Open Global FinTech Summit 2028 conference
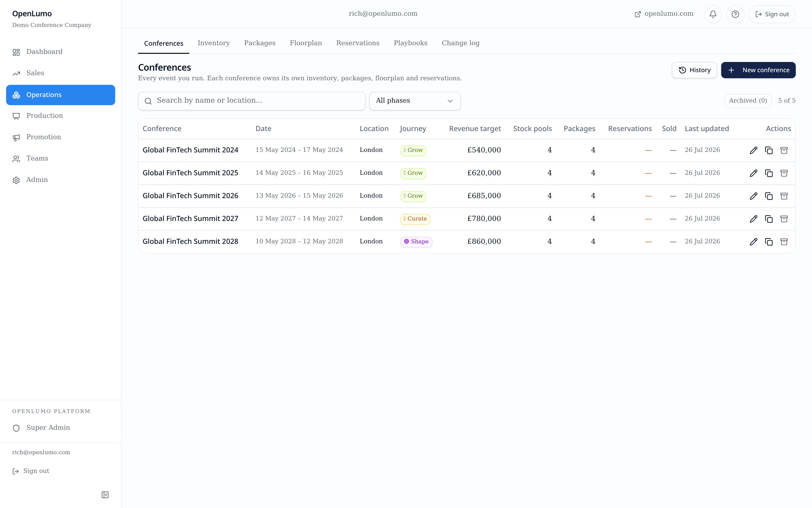The image size is (812, 508). [190, 241]
